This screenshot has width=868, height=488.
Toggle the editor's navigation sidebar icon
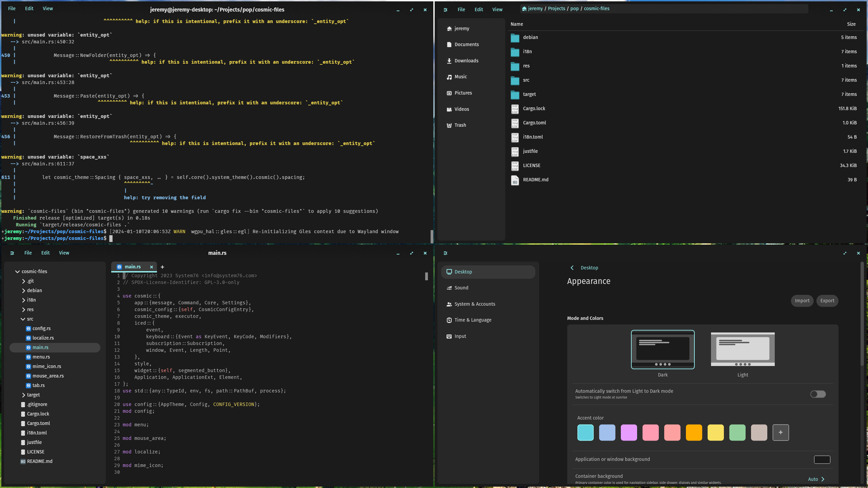tap(12, 253)
